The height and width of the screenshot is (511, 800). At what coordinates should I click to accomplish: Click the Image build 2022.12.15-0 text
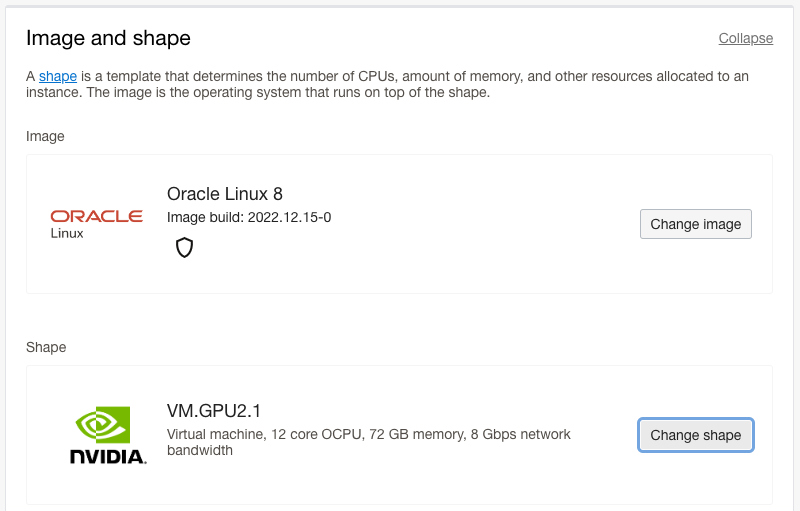tap(249, 217)
